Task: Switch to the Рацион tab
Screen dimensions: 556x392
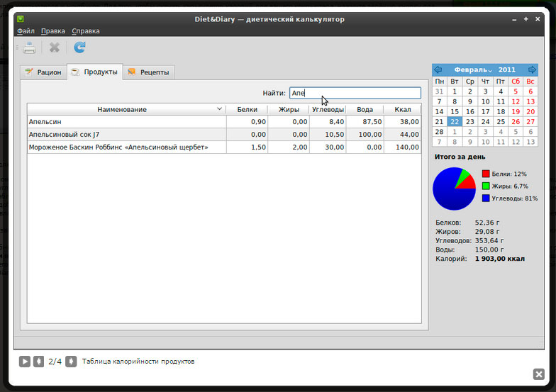Action: (x=43, y=72)
